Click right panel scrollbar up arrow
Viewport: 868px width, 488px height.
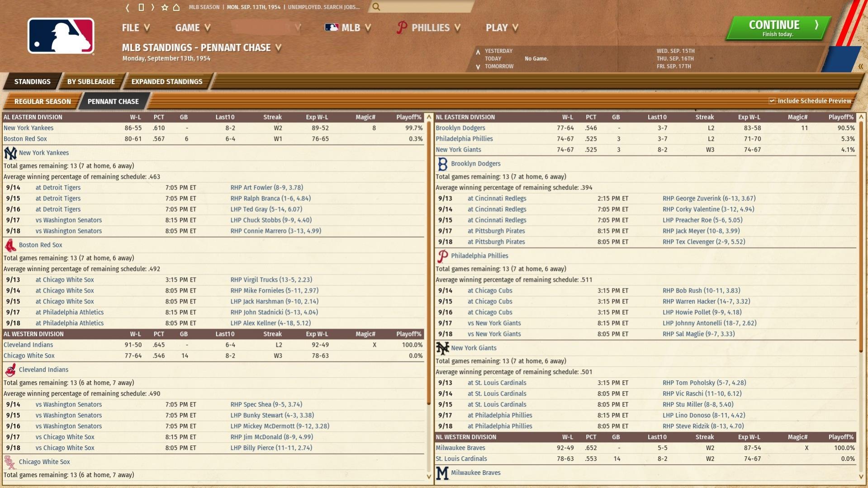pos(861,117)
